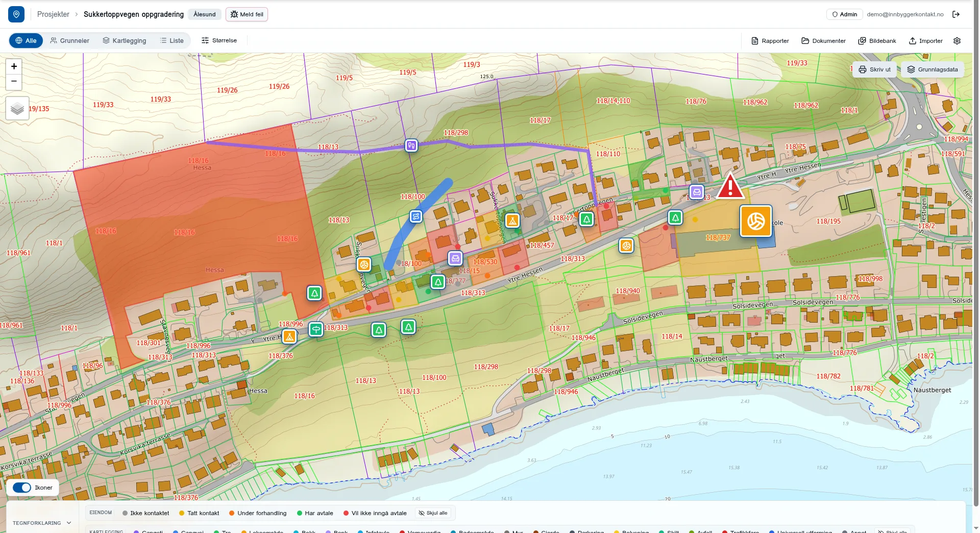Select the volleyball marker left of 118/100 label
980x533 pixels.
pyautogui.click(x=364, y=264)
